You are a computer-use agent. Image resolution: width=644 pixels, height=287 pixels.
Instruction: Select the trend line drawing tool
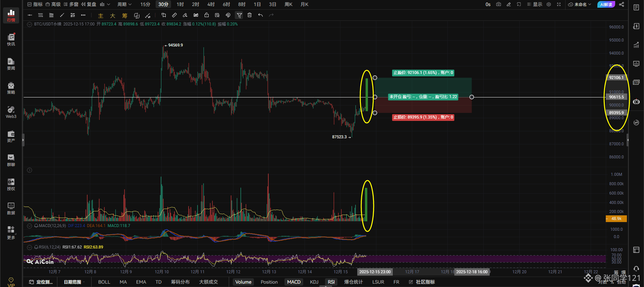pos(62,15)
